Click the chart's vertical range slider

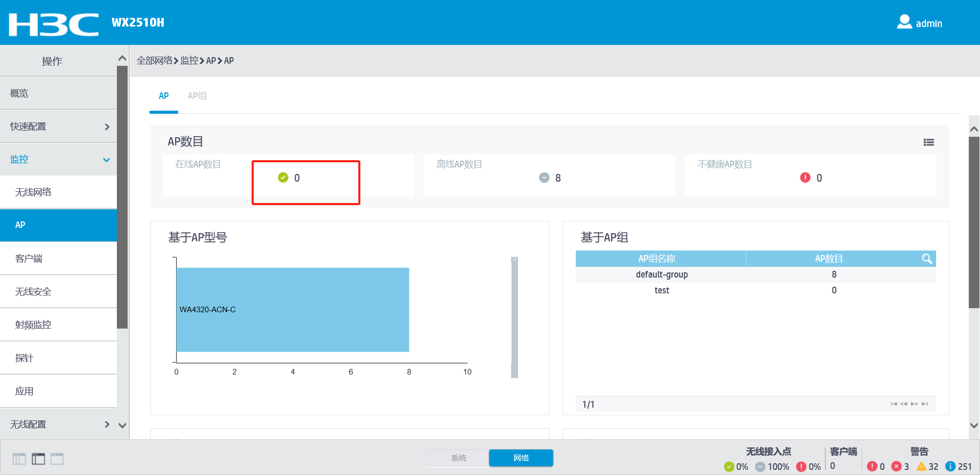coord(514,317)
